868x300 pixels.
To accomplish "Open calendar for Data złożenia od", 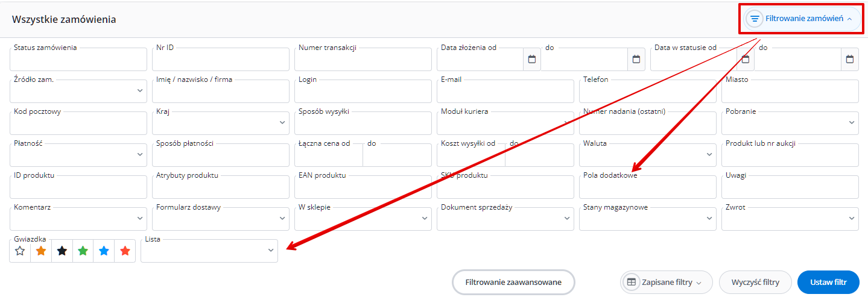I will click(x=531, y=59).
